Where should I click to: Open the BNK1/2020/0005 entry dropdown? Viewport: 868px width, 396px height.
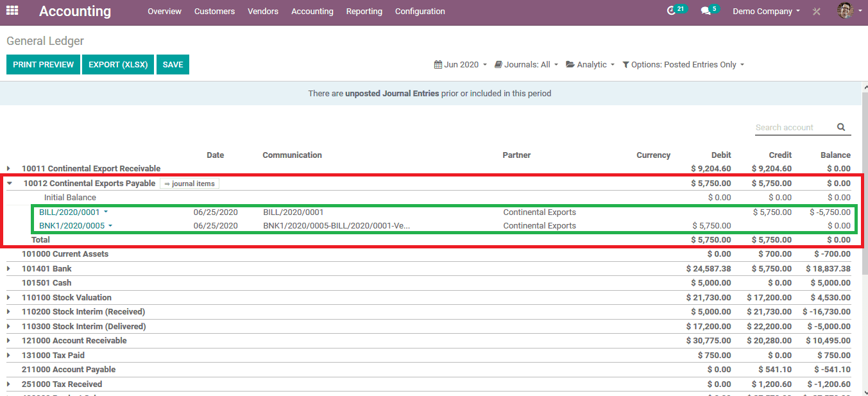(x=76, y=225)
